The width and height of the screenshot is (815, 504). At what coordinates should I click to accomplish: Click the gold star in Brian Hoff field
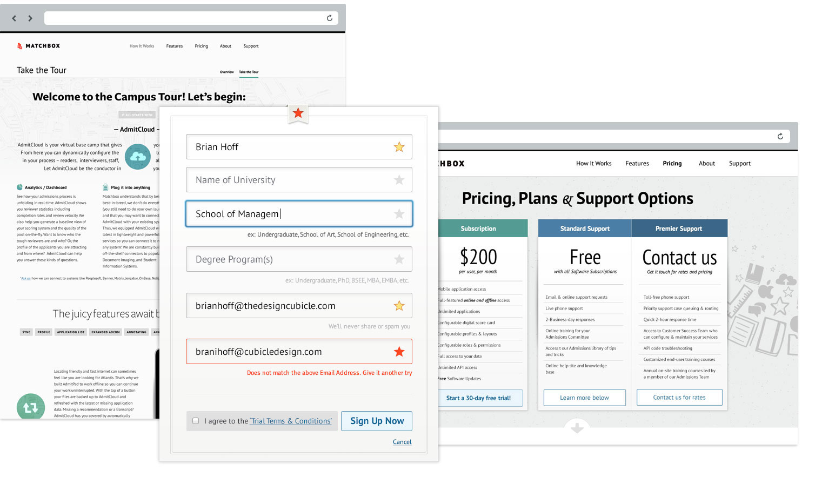399,147
